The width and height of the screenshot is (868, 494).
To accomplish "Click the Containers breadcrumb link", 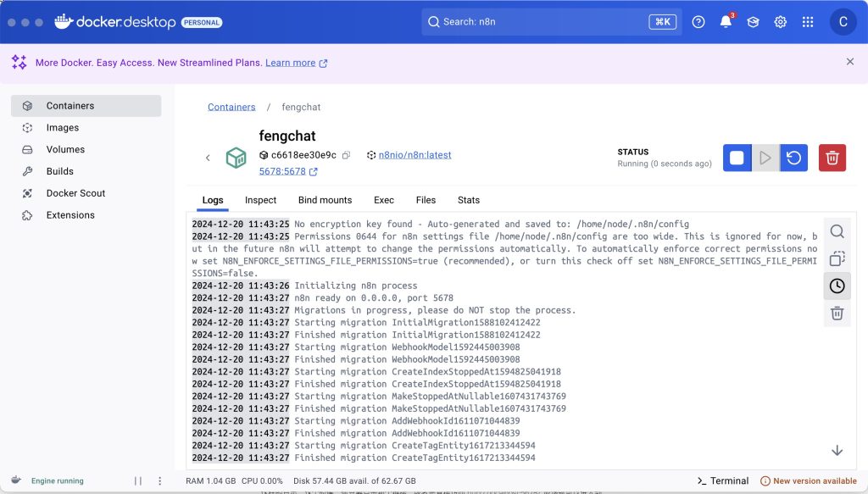I will (231, 107).
